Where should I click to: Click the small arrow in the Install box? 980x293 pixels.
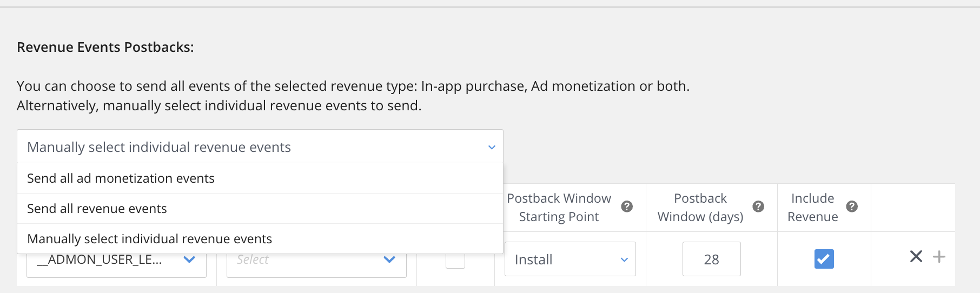click(x=624, y=260)
